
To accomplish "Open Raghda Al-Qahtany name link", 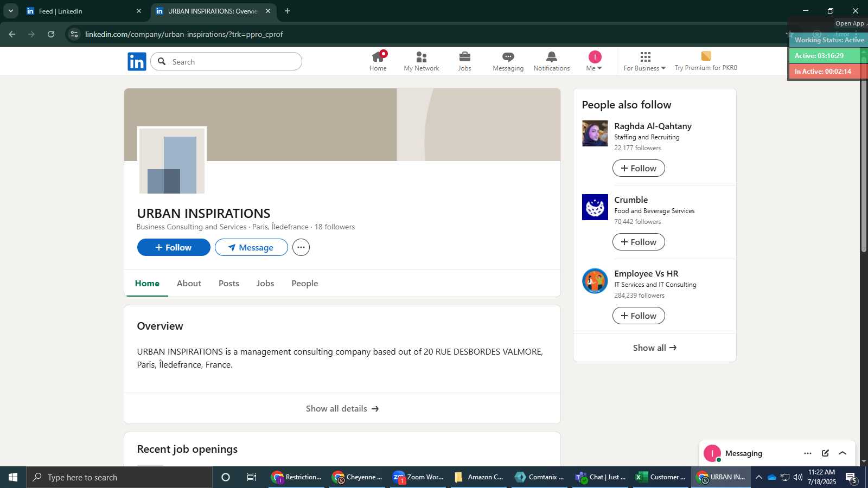I will [653, 126].
